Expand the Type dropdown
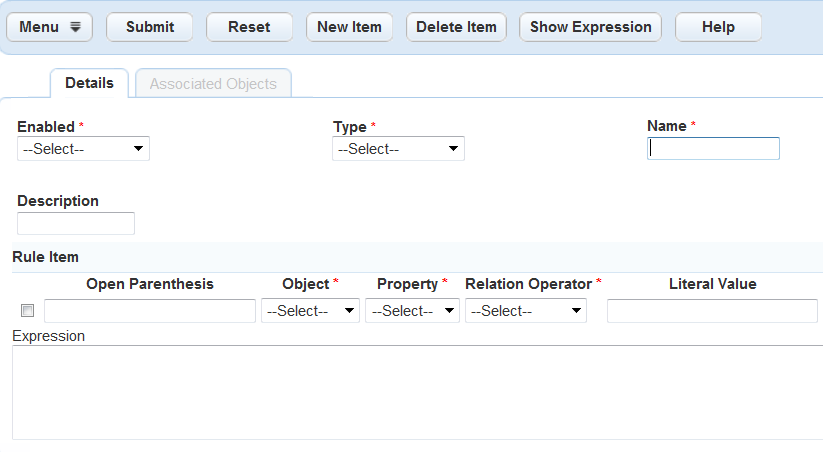This screenshot has height=452, width=823. click(x=398, y=149)
